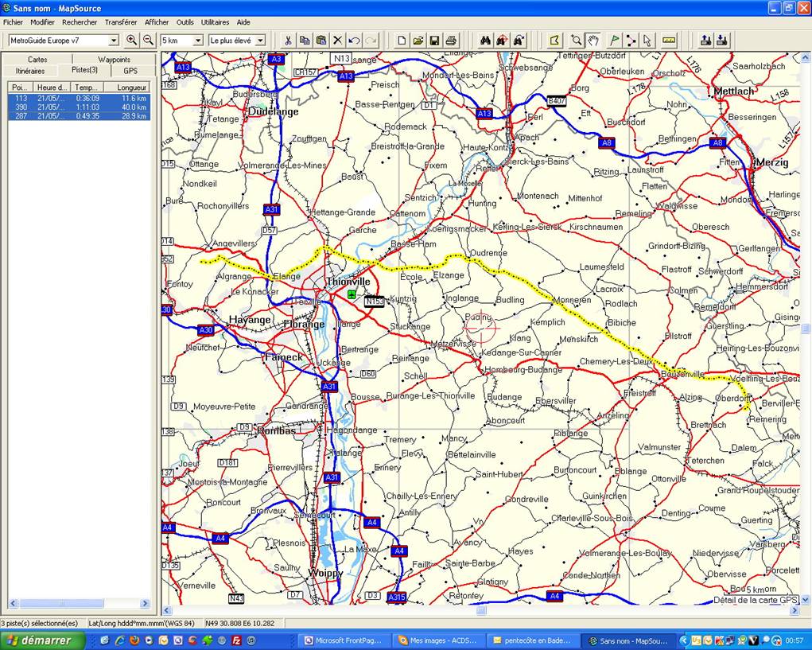Open a file using the folder icon
This screenshot has width=812, height=650.
[x=418, y=40]
